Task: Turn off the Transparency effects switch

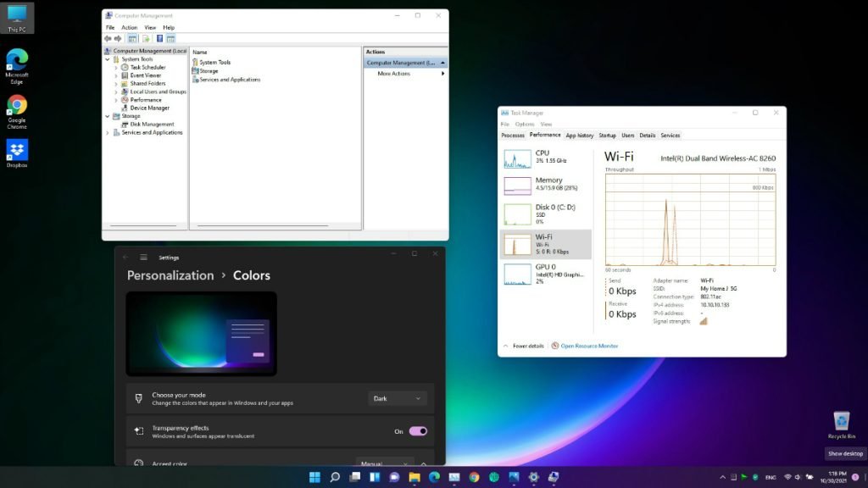Action: 418,431
